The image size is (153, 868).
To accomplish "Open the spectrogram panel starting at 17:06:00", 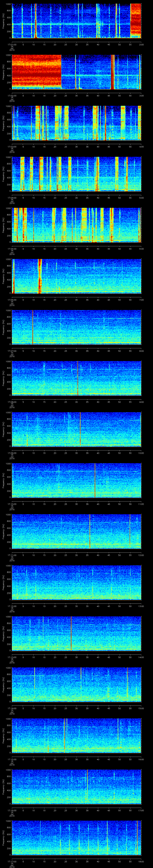I will [76, 276].
